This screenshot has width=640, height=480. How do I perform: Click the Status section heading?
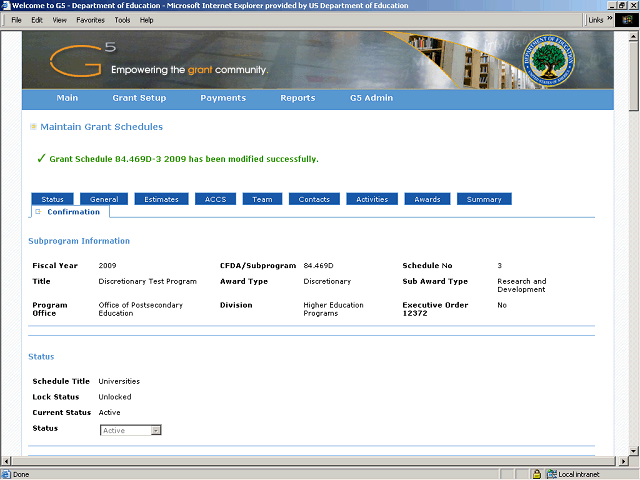41,357
